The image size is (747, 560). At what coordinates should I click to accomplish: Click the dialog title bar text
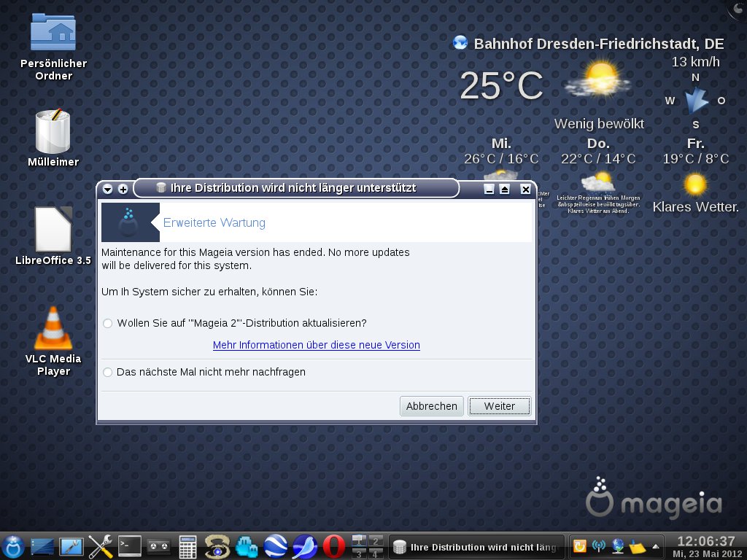[x=293, y=188]
